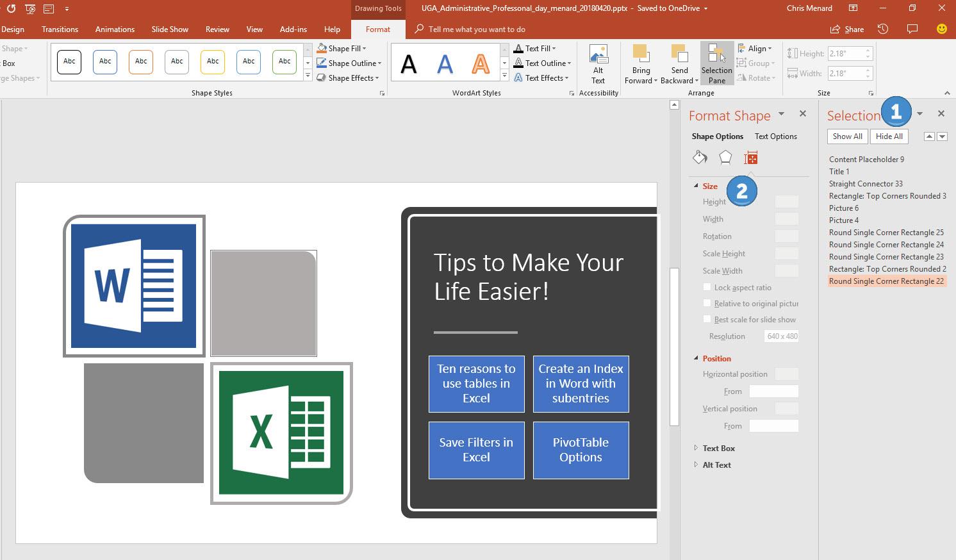Toggle Best scale for slide show checkbox
The height and width of the screenshot is (560, 956).
(707, 319)
